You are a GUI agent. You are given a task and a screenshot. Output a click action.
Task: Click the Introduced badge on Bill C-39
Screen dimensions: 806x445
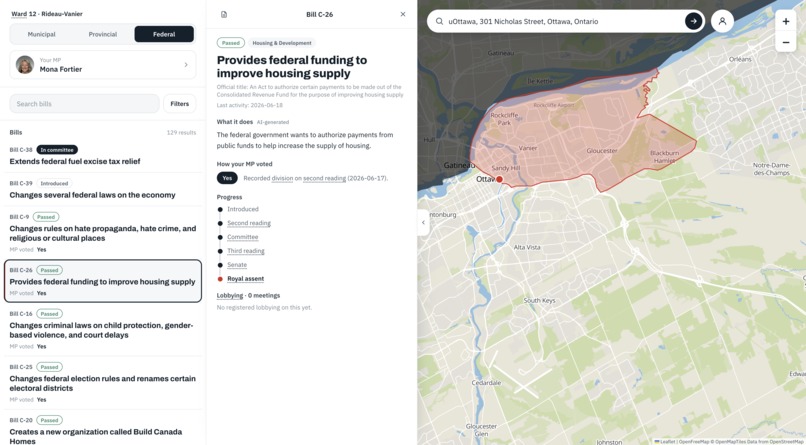[x=54, y=183]
